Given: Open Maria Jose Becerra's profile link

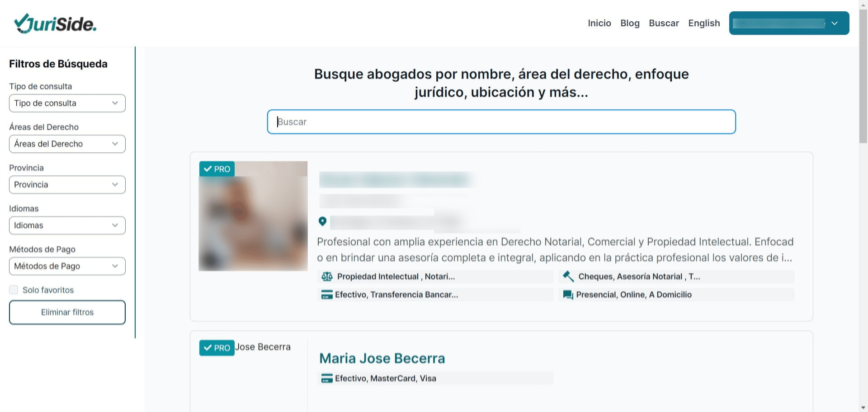Looking at the screenshot, I should pos(382,358).
